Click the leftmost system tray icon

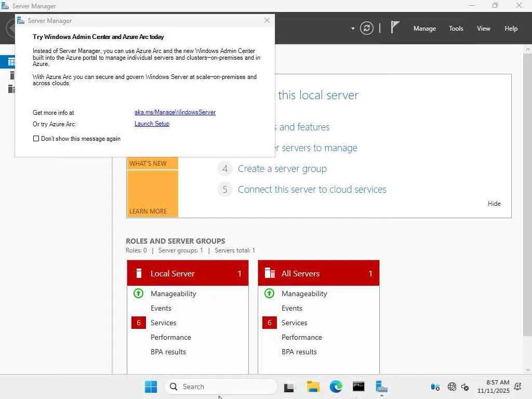click(x=435, y=387)
